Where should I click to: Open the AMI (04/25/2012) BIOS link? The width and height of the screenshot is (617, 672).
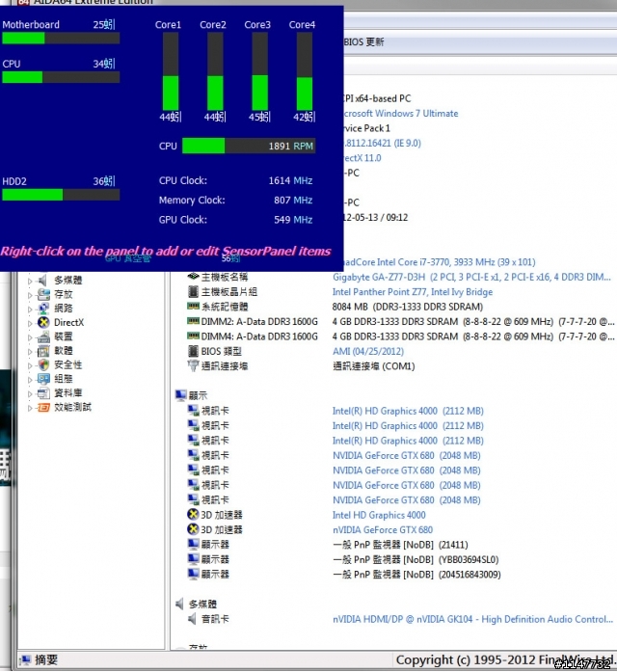coord(368,352)
